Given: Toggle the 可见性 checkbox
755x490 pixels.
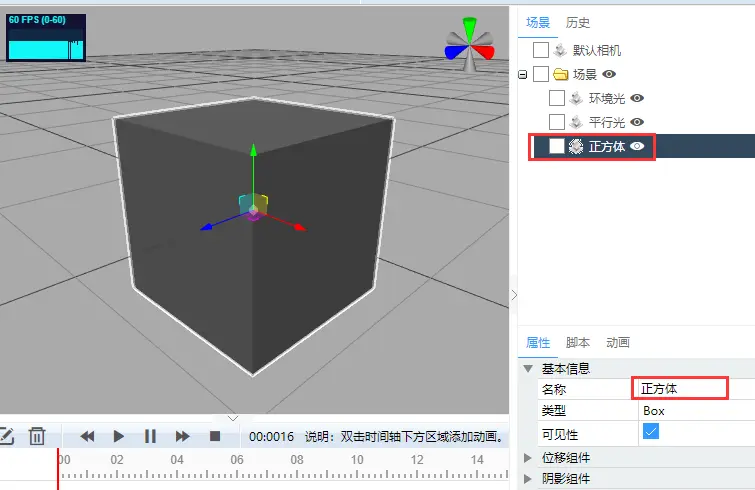Looking at the screenshot, I should click(651, 432).
